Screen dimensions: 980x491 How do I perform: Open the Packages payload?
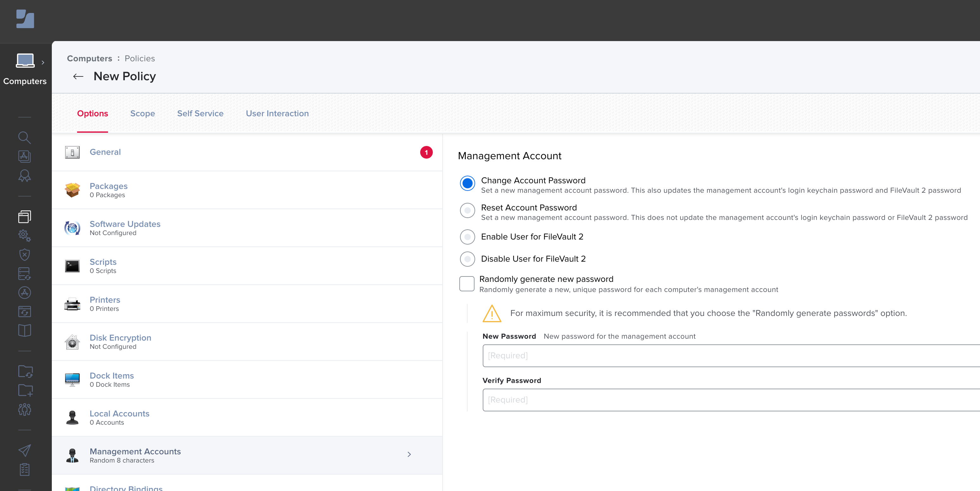tap(247, 190)
